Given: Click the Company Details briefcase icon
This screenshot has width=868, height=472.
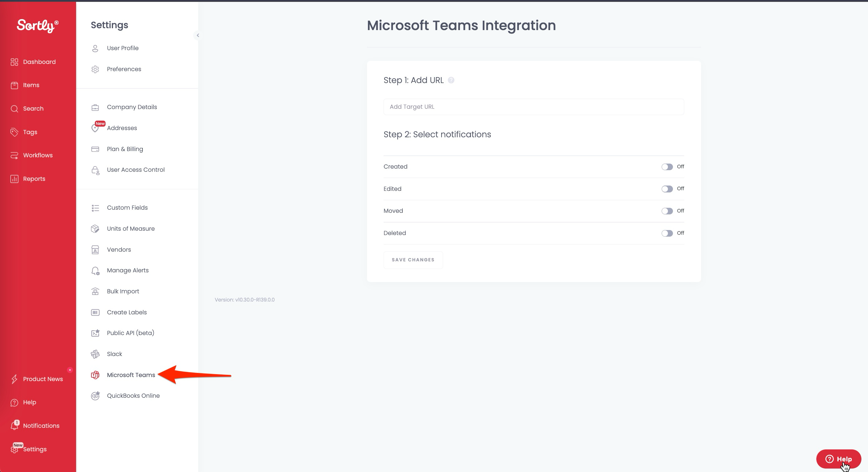Looking at the screenshot, I should pos(95,107).
